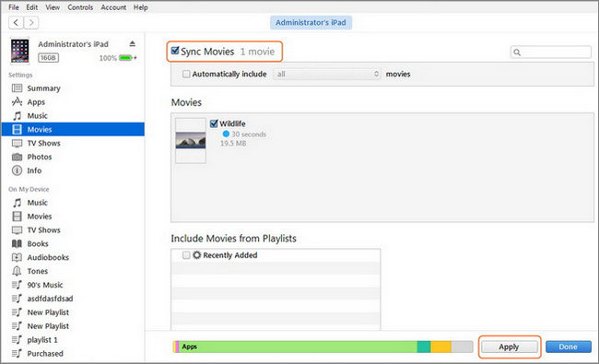Click the teal storage bar segment
Viewport: 599px width, 364px height.
pyautogui.click(x=424, y=346)
